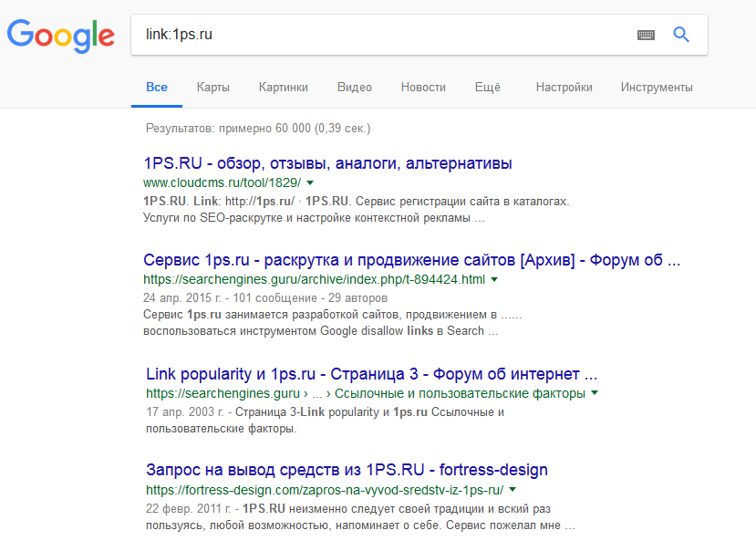Click the blue search magnifier icon
Image resolution: width=756 pixels, height=541 pixels.
[681, 35]
